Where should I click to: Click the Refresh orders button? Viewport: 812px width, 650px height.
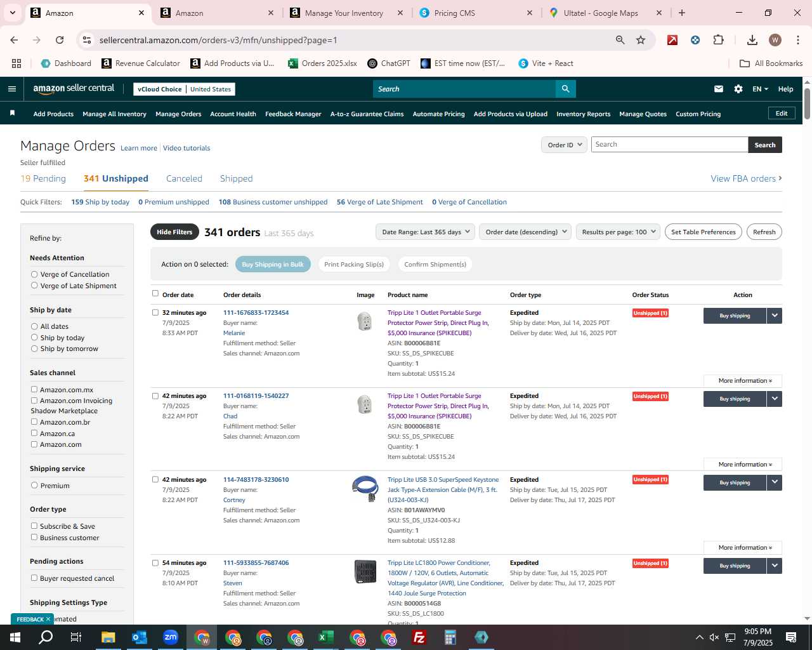(764, 232)
